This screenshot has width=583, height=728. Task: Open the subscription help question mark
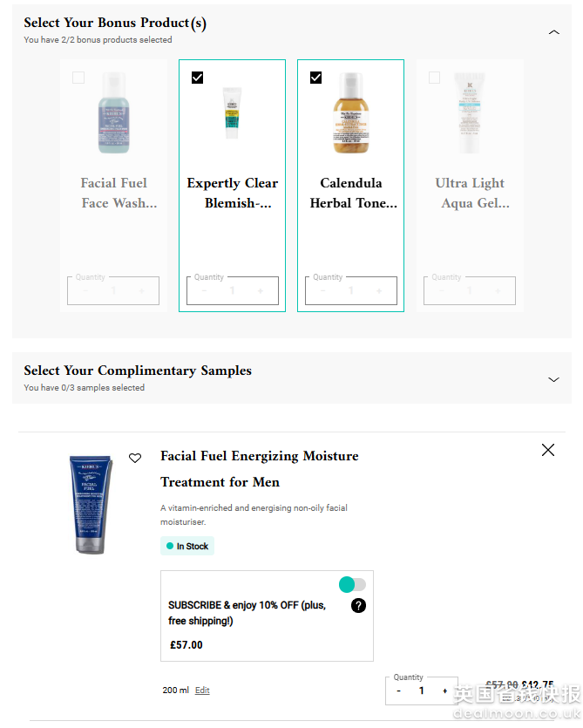[x=358, y=606]
